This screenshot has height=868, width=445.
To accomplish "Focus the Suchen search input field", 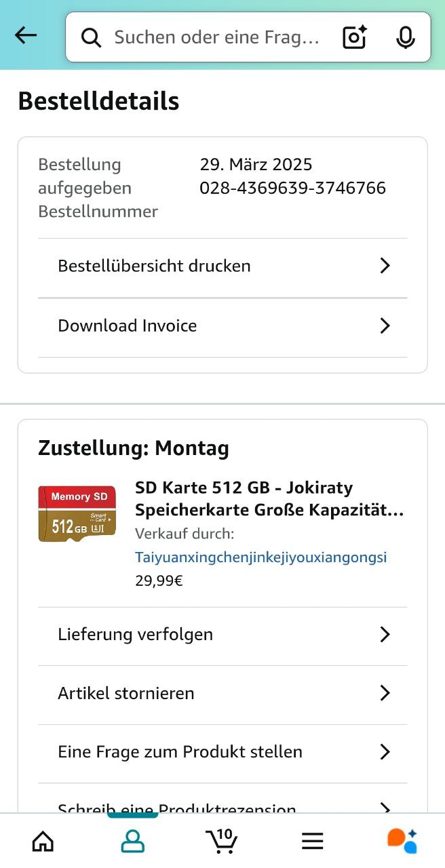I will (x=217, y=37).
